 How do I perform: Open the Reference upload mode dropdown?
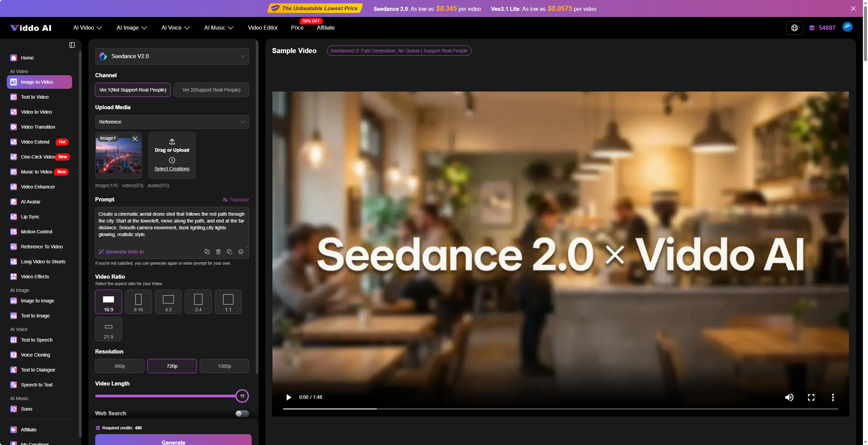coord(172,122)
